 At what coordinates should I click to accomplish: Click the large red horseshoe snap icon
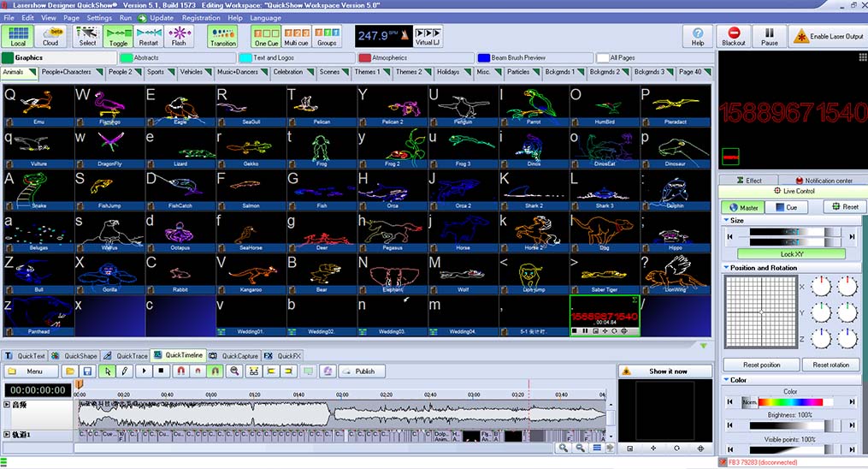[180, 371]
